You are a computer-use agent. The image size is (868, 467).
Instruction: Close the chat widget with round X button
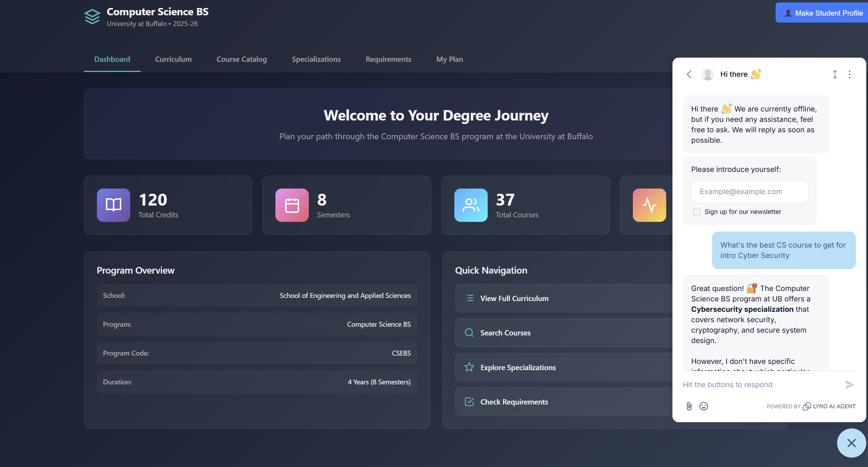pyautogui.click(x=851, y=443)
